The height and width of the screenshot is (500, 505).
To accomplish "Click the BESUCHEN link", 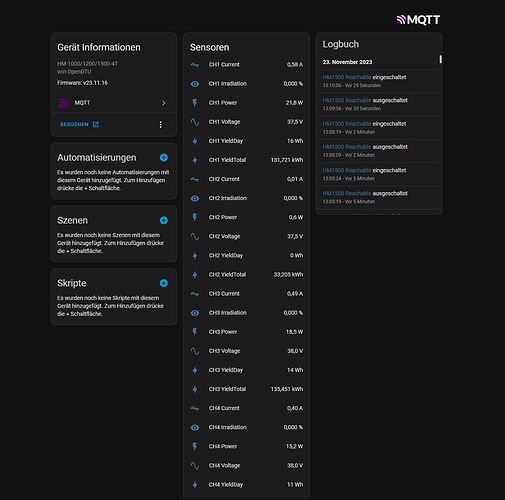I will point(79,124).
